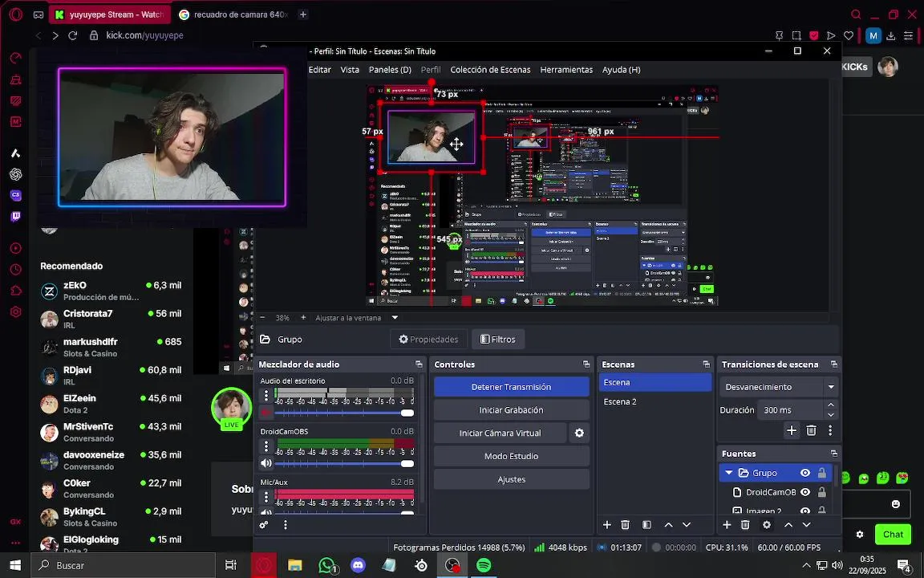
Task: Open options dots for DroidCamOBS audio
Action: click(x=266, y=446)
